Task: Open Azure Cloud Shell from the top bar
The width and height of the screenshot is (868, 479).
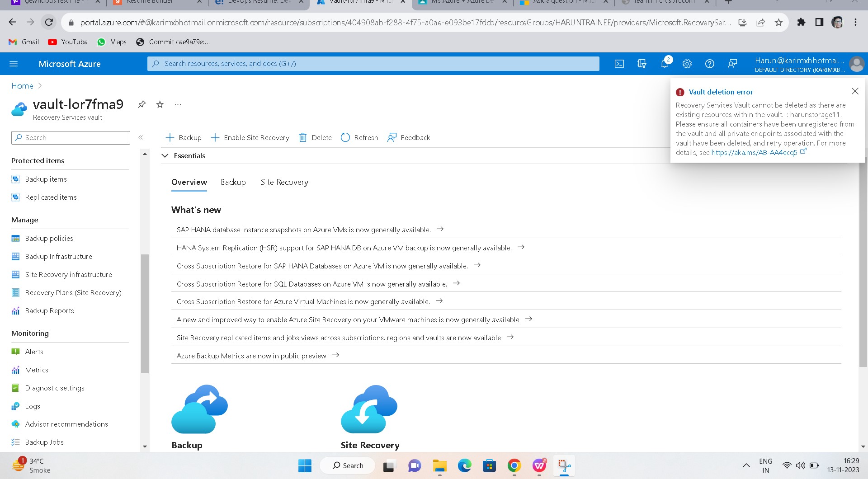Action: [x=619, y=64]
